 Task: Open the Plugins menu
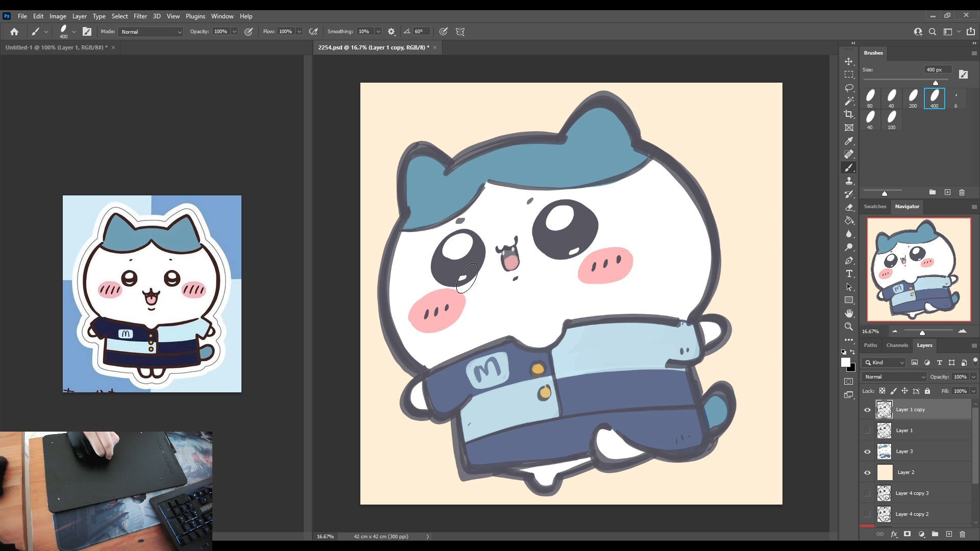(x=195, y=16)
